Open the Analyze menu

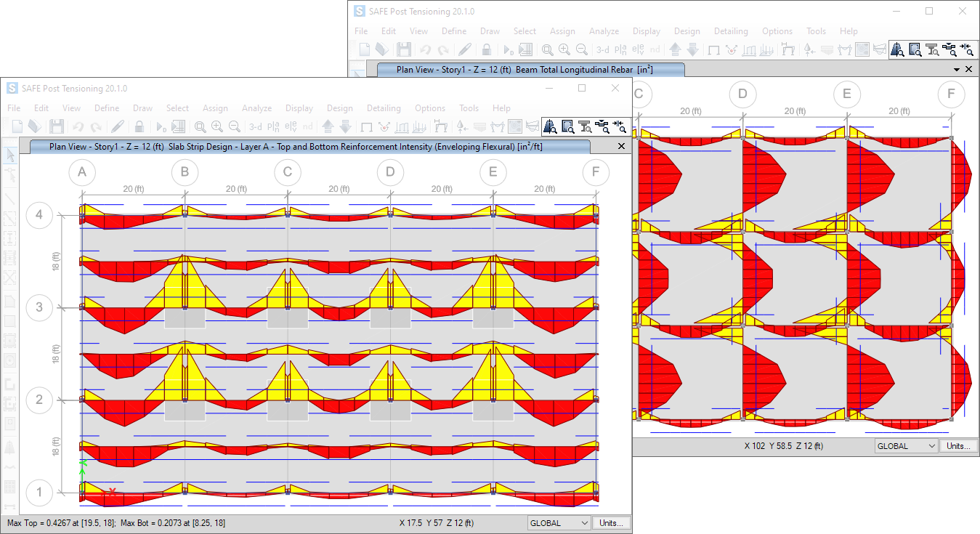pyautogui.click(x=257, y=108)
